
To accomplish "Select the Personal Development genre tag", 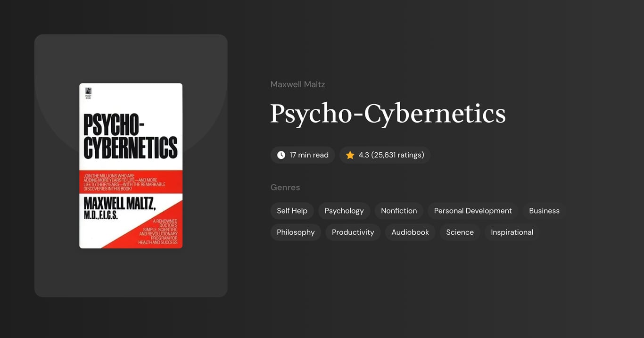I will coord(472,211).
